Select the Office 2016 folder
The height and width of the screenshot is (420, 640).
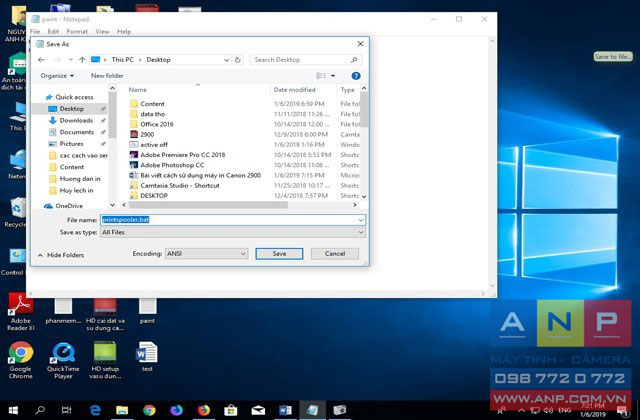click(x=157, y=124)
